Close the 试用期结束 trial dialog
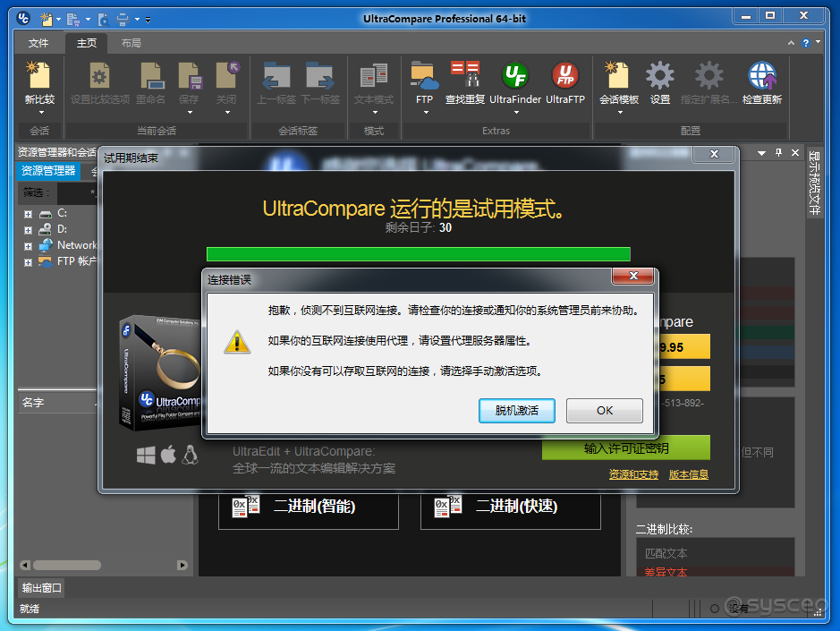 coord(714,154)
